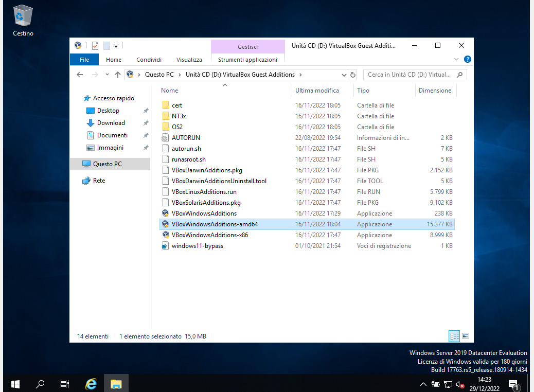Switch to large icons view button

point(466,336)
